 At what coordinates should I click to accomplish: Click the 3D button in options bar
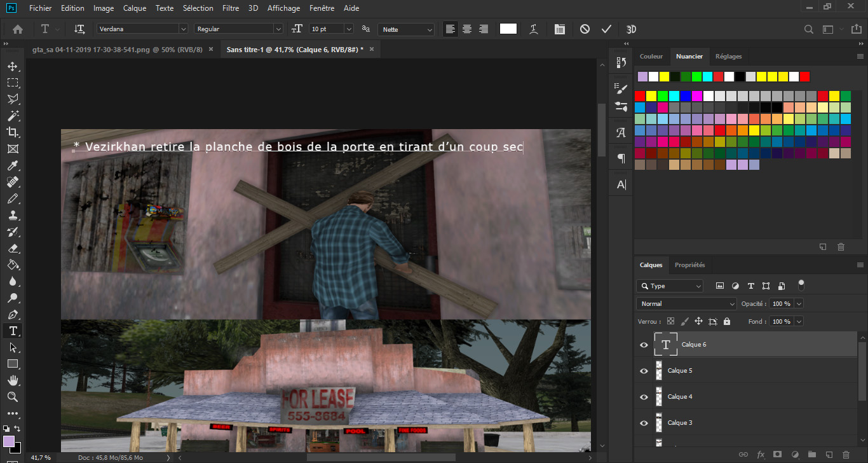pyautogui.click(x=631, y=29)
